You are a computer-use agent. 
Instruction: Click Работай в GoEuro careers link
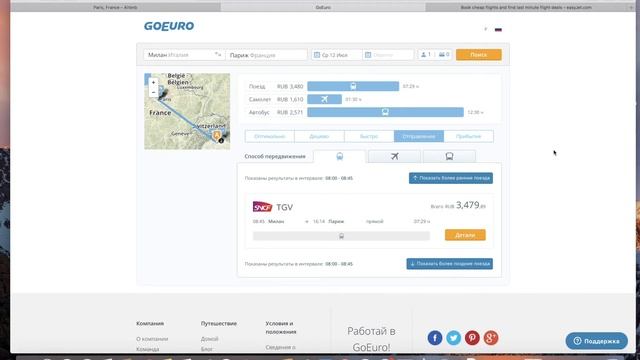tap(371, 339)
